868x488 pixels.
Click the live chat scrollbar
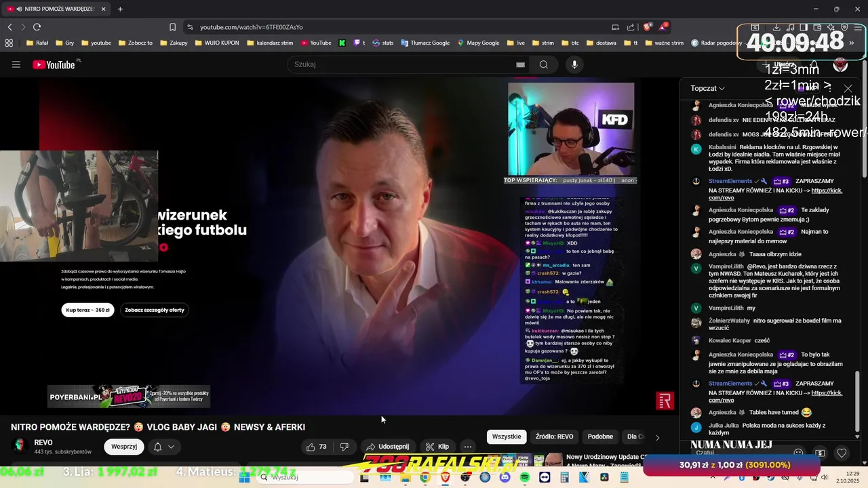857,400
